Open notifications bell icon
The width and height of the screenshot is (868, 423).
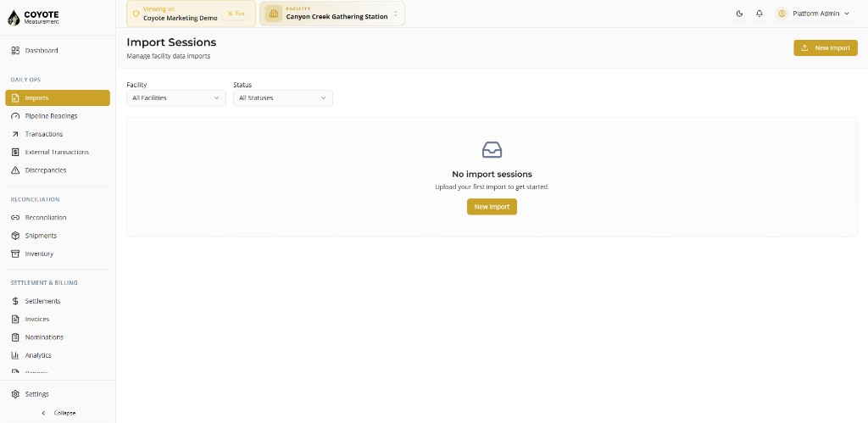click(x=759, y=14)
